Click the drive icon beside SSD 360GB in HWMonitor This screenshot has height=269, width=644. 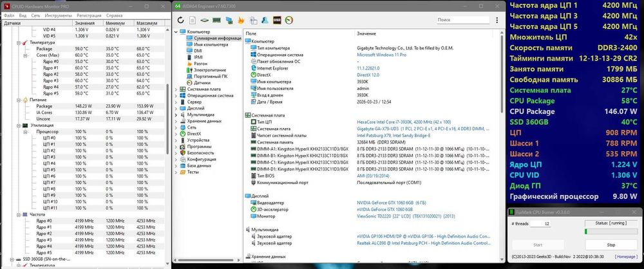pyautogui.click(x=18, y=259)
